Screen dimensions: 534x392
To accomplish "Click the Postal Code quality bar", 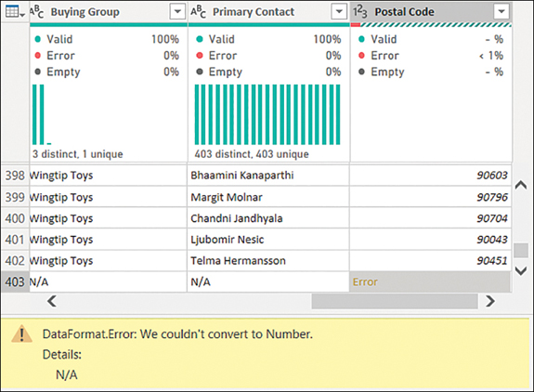I will click(431, 24).
